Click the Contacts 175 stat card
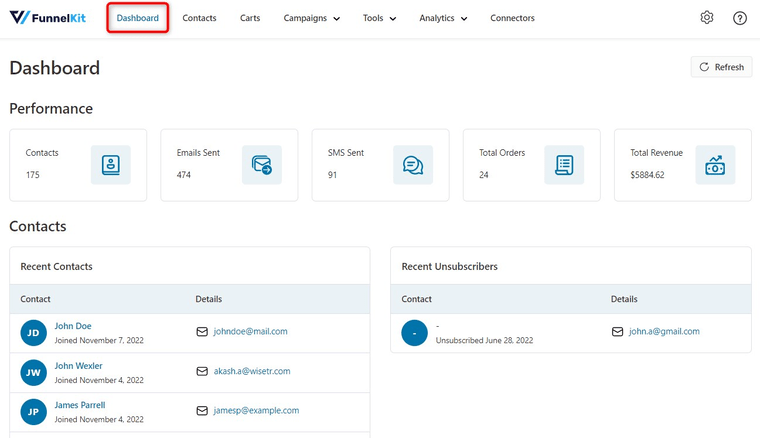Screen dimensions: 760x438 point(78,165)
